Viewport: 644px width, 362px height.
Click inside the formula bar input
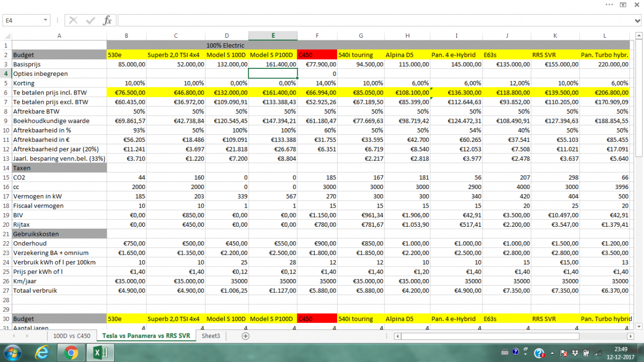coord(375,21)
